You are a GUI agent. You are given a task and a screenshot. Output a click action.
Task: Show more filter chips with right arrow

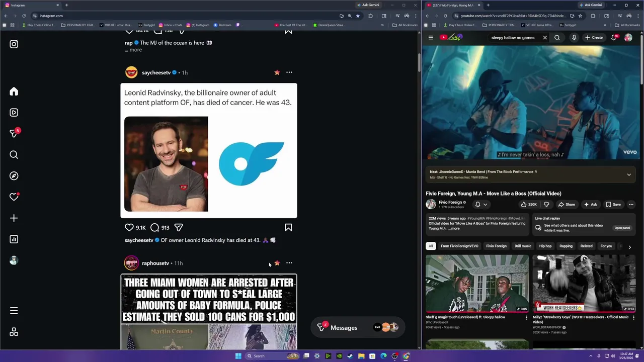[x=629, y=247]
